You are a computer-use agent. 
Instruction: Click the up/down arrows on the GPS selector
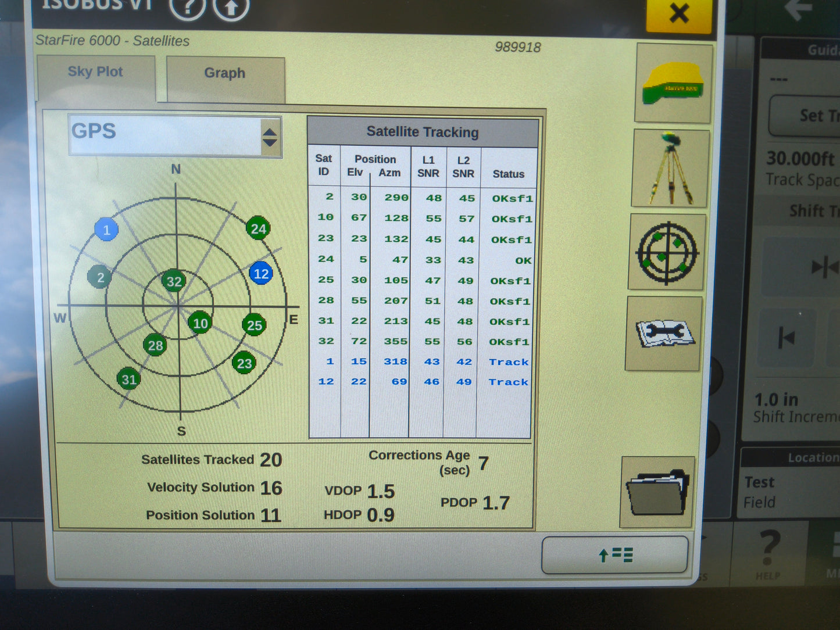[x=269, y=136]
